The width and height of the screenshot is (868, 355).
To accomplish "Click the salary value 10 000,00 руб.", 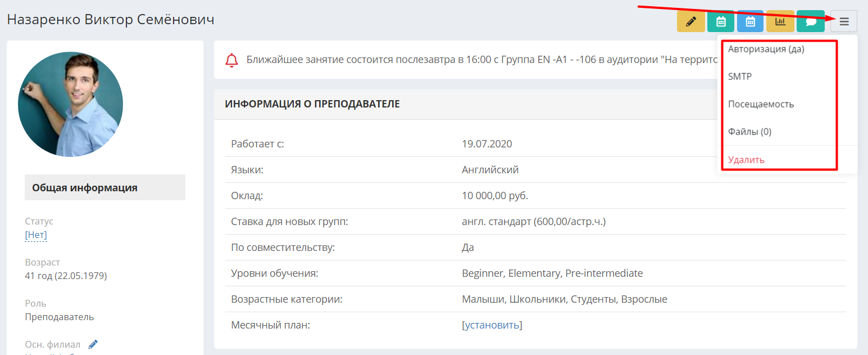I will tap(495, 196).
